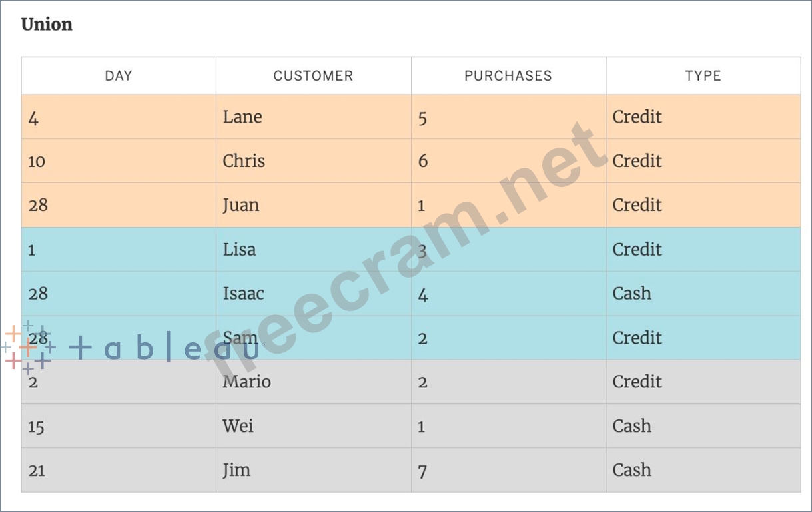Select the Juan customer cell
This screenshot has height=512, width=812.
pyautogui.click(x=241, y=205)
